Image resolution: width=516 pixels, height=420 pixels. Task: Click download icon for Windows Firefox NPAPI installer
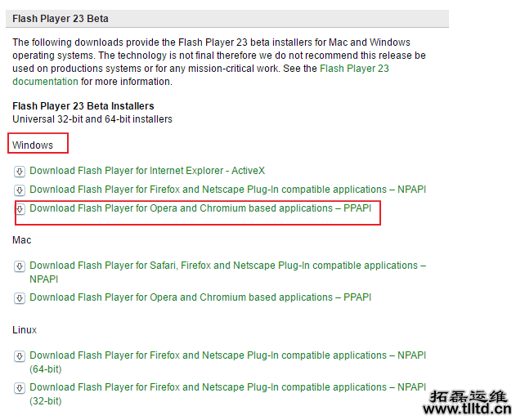click(x=19, y=190)
